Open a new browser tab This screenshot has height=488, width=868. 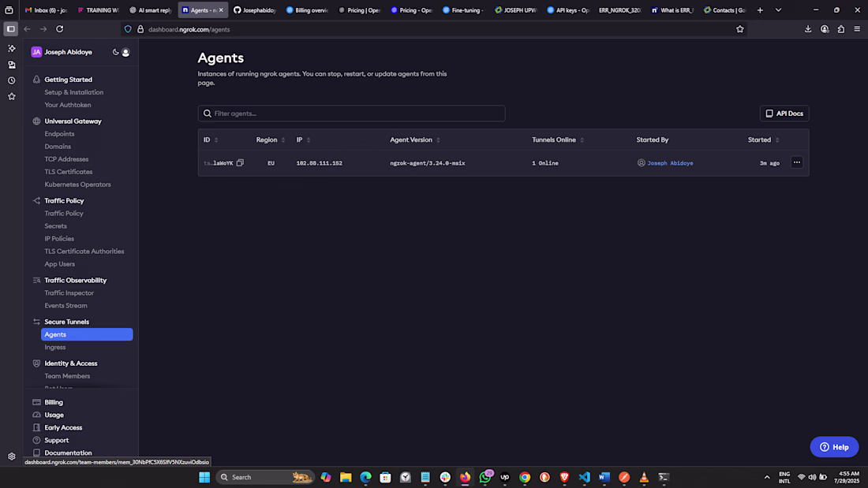point(760,10)
